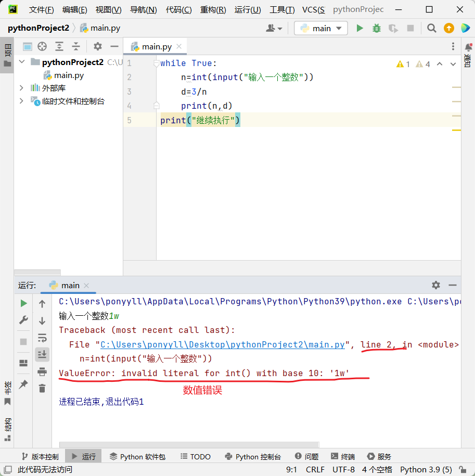The image size is (475, 476).
Task: Open the main run configuration dropdown
Action: tap(321, 28)
